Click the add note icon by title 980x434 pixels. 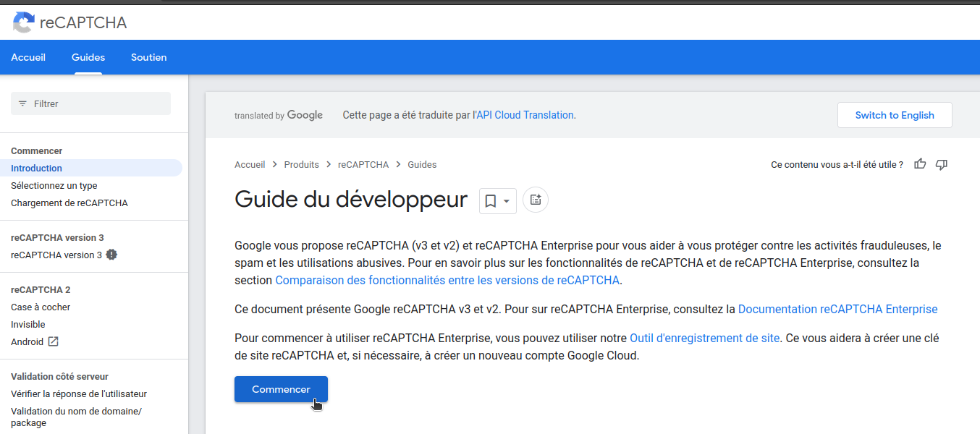(x=536, y=200)
